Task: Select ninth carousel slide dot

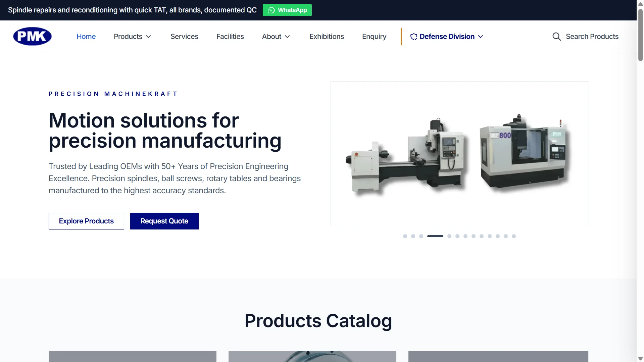Action: pyautogui.click(x=482, y=236)
